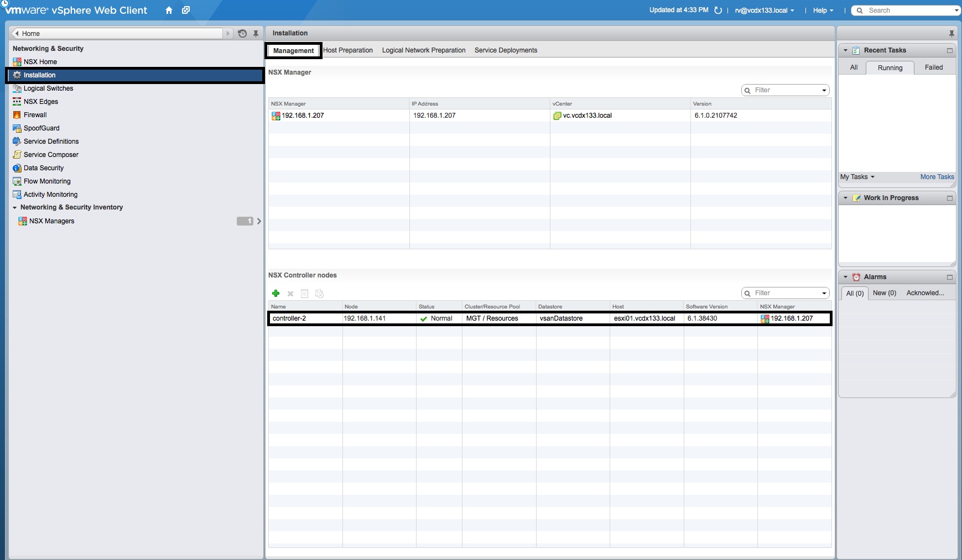Collapse Networking & Security Inventory
The width and height of the screenshot is (962, 560).
click(15, 207)
